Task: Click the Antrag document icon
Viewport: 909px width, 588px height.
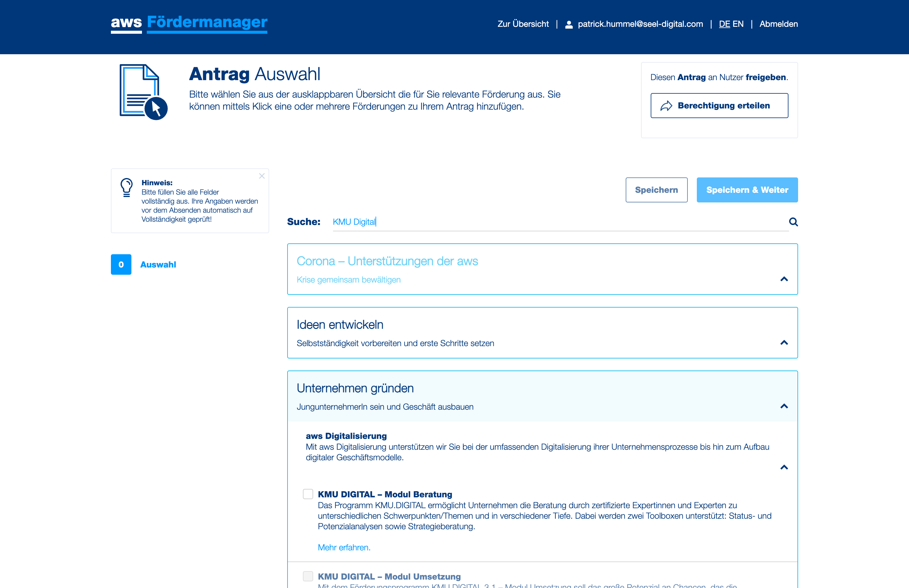Action: 143,92
